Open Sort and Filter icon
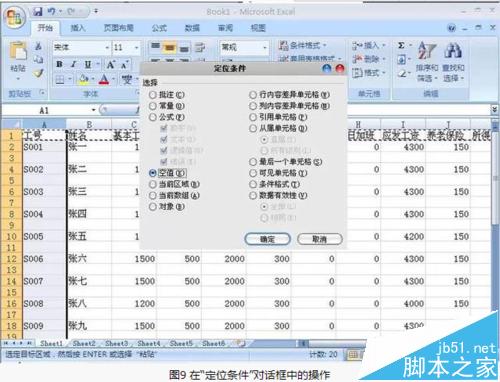The height and width of the screenshot is (382, 500). tap(427, 50)
